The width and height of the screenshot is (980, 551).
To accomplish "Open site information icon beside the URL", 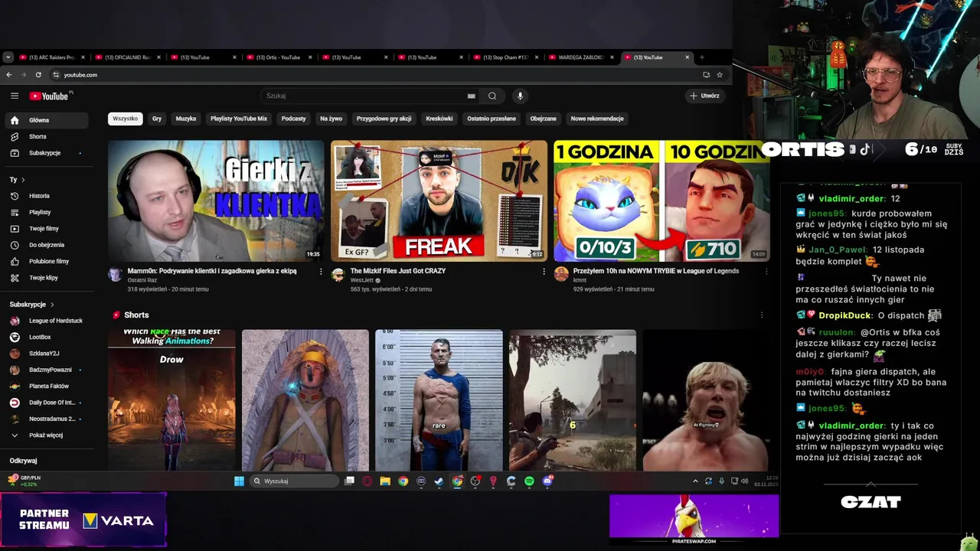I will pos(56,75).
